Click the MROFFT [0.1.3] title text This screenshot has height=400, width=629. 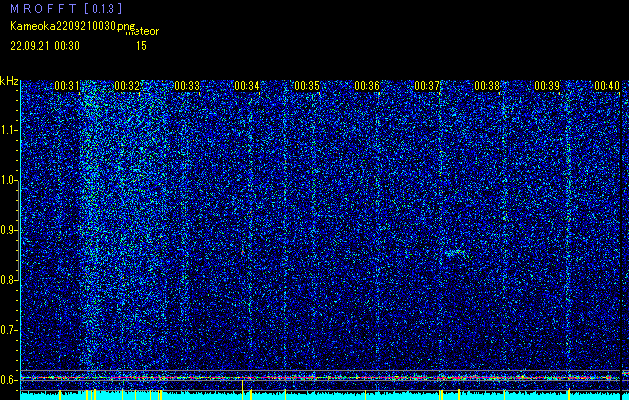coord(66,8)
